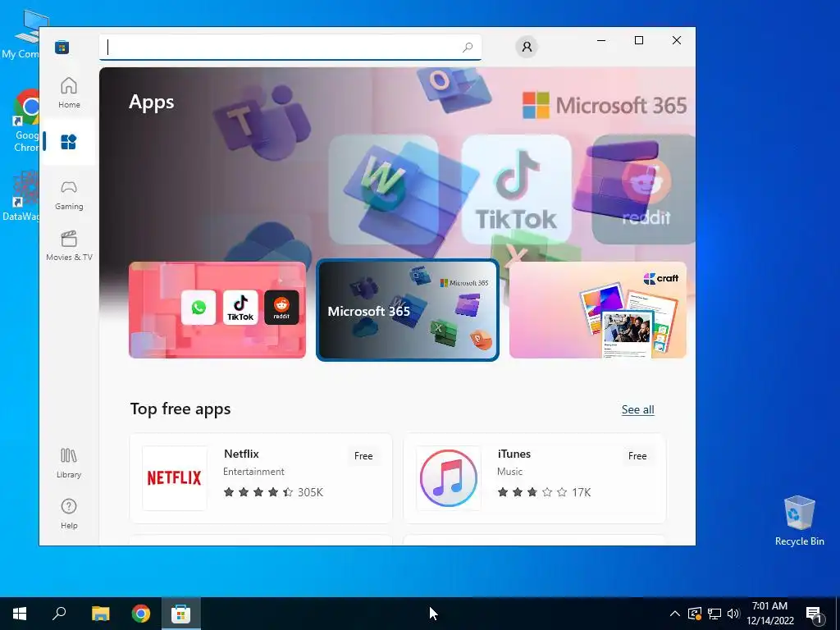Open the iTunes app icon

(449, 478)
